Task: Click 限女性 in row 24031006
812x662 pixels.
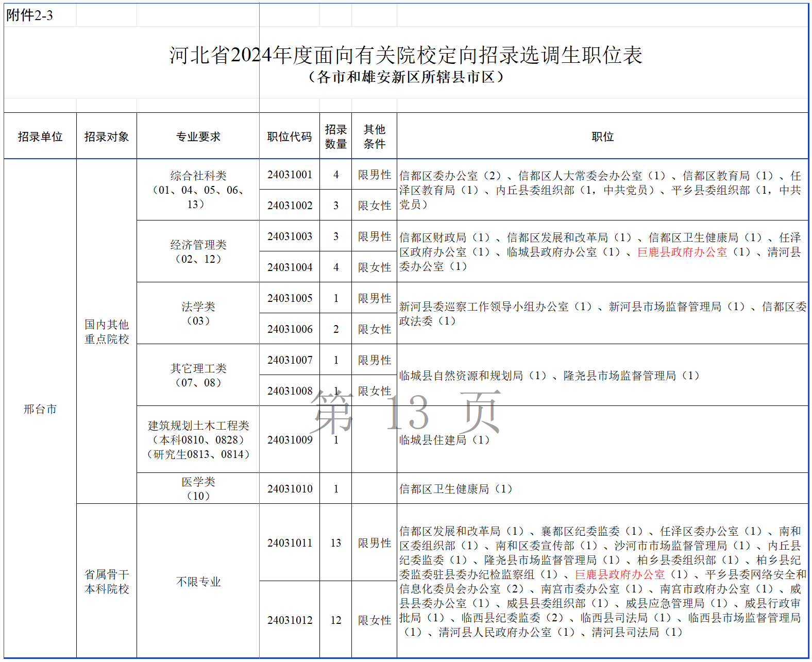Action: (375, 329)
